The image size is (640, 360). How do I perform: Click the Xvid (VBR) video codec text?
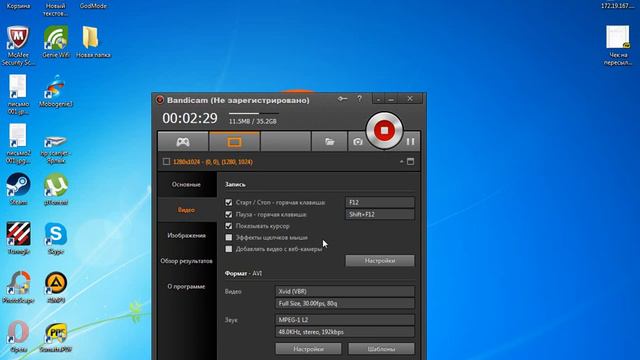pos(292,291)
